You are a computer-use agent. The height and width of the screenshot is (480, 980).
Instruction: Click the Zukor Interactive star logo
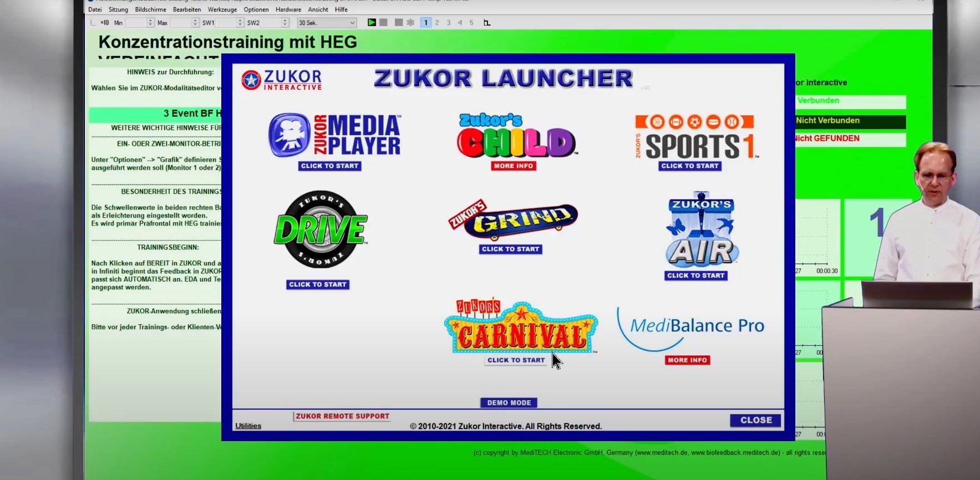281,80
